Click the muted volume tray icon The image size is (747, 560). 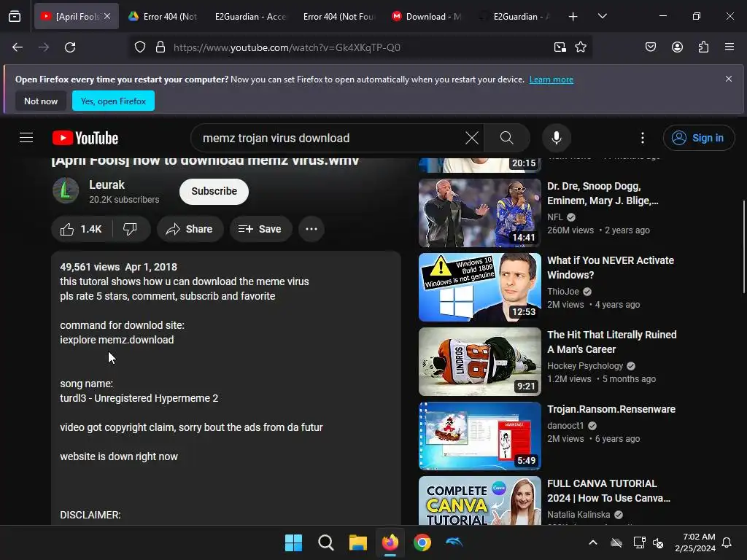coord(658,542)
